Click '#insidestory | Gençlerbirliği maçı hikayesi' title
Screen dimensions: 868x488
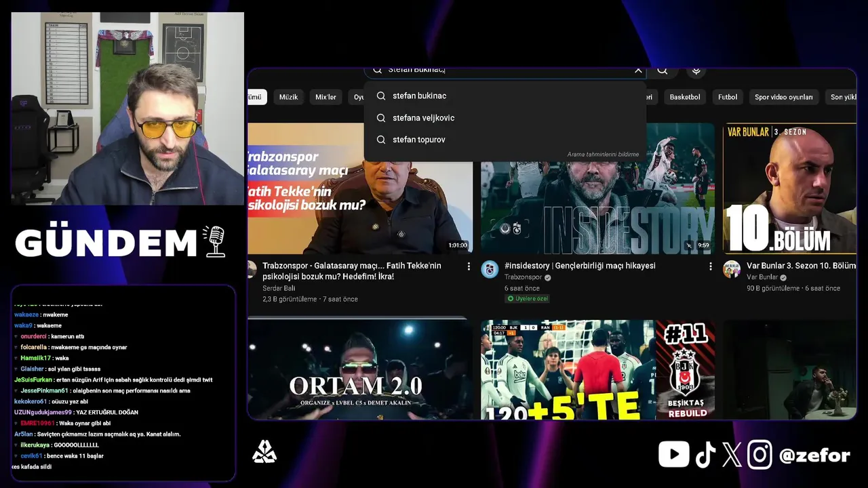click(580, 266)
